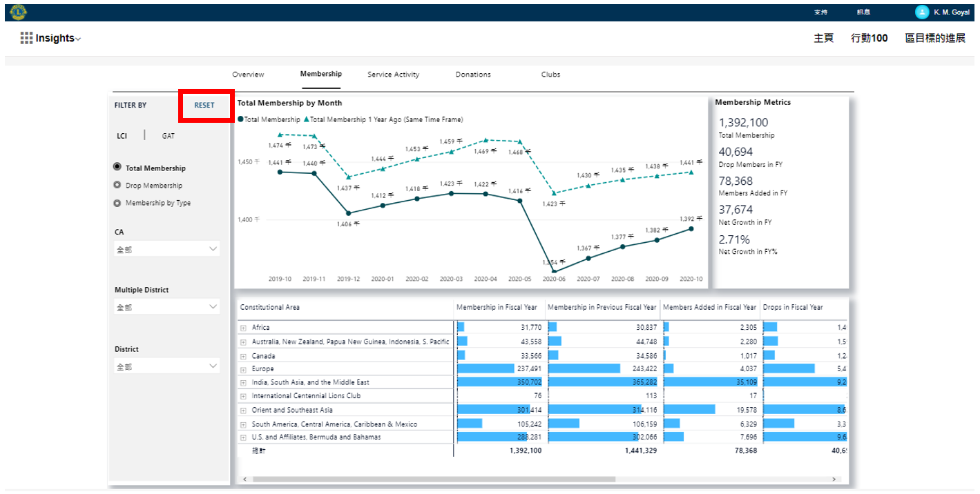Viewport: 980px width, 494px height.
Task: Click the Total Membership 1 Year Ago legend triangle
Action: (x=306, y=119)
